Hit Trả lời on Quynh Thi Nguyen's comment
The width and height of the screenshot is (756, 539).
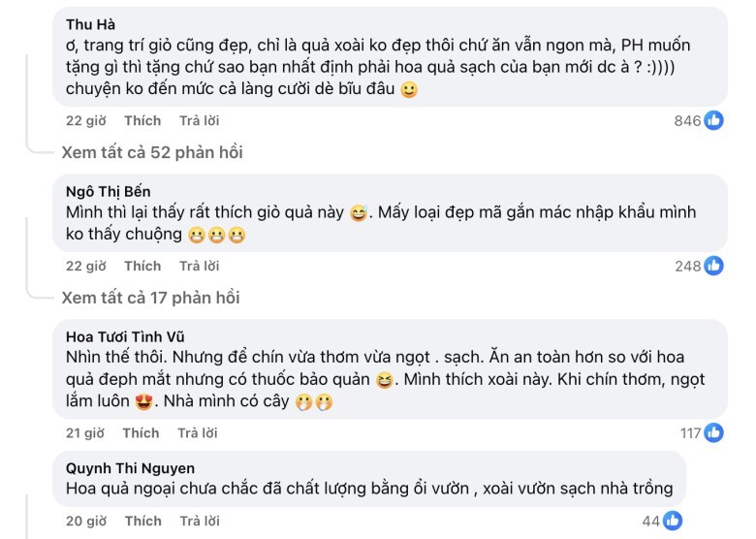(199, 522)
